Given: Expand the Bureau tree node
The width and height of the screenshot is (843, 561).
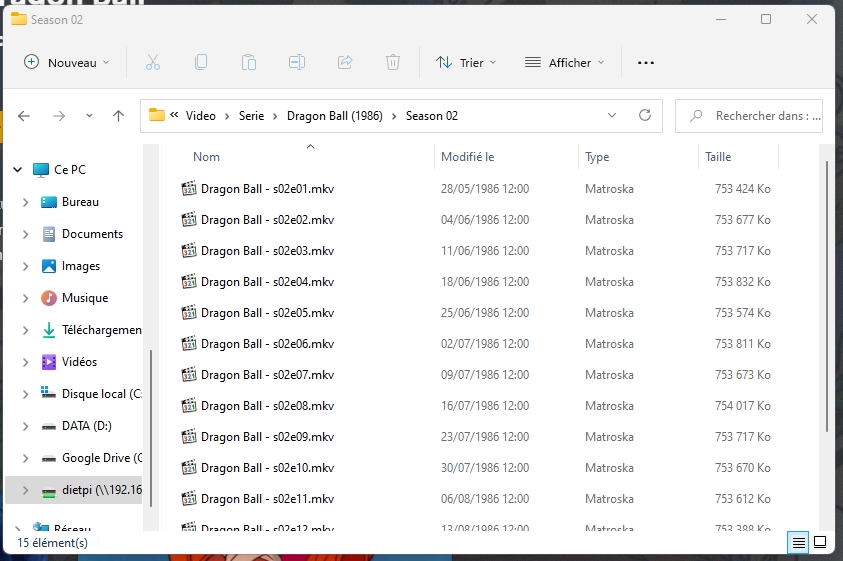Looking at the screenshot, I should (x=25, y=202).
